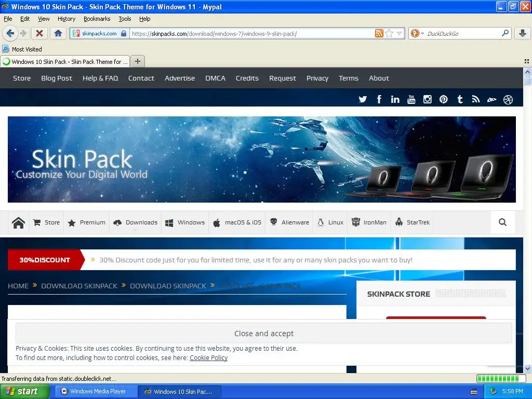Open the macOS & iOS nav category
Screen dimensions: 532x399
coord(237,222)
